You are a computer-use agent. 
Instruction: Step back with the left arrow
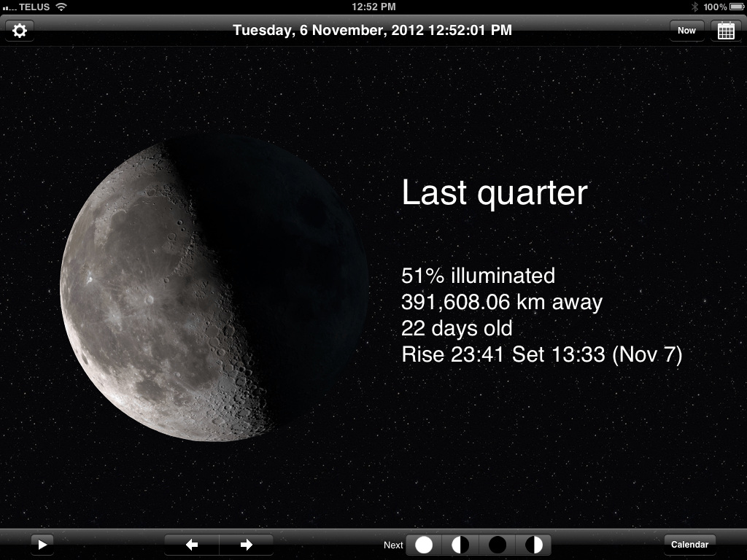[x=192, y=545]
